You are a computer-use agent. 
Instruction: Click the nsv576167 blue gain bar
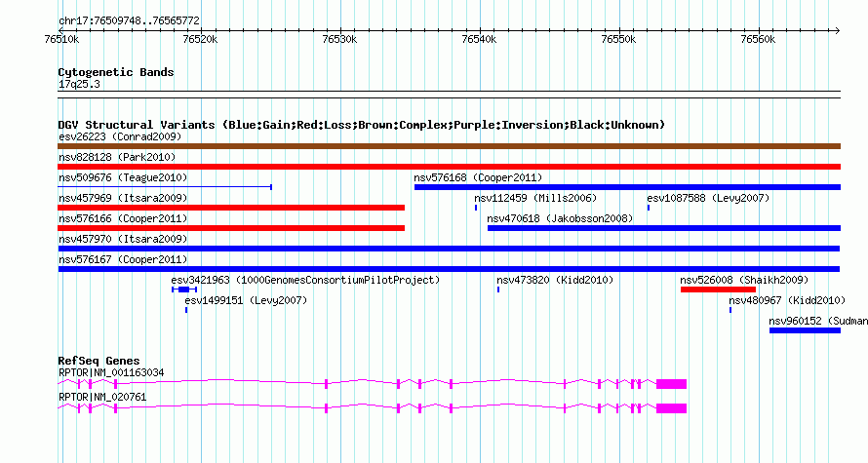[449, 269]
